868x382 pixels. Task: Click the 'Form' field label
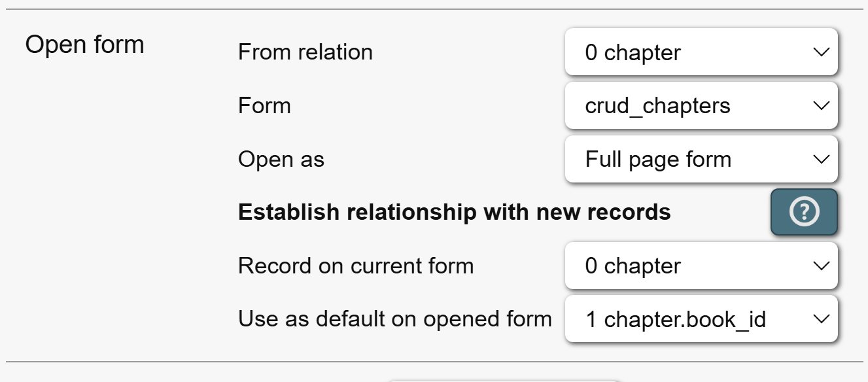[264, 106]
